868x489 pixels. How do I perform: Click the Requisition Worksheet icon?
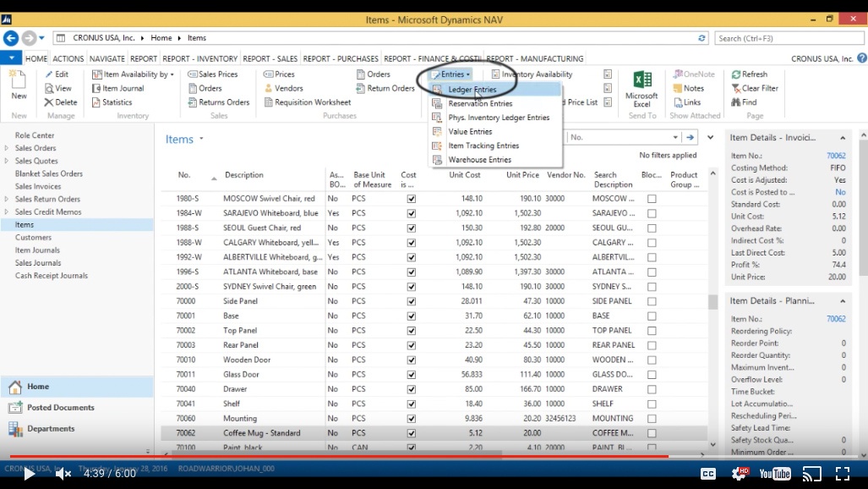point(269,102)
